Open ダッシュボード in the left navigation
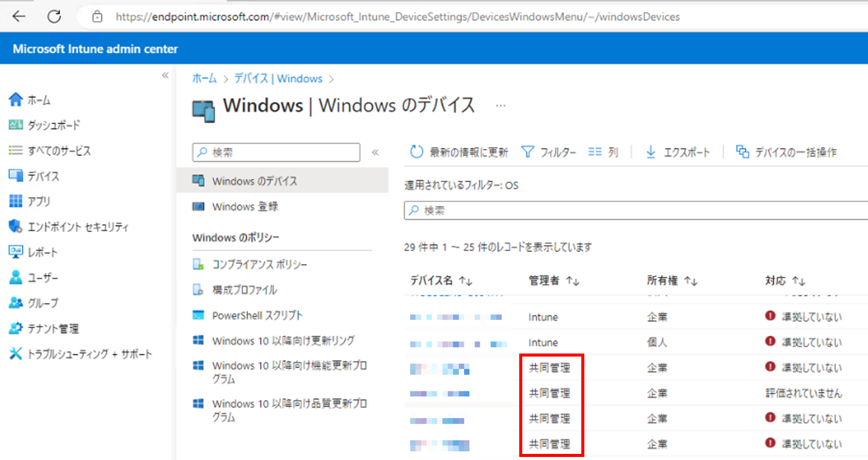Image resolution: width=868 pixels, height=460 pixels. click(54, 125)
